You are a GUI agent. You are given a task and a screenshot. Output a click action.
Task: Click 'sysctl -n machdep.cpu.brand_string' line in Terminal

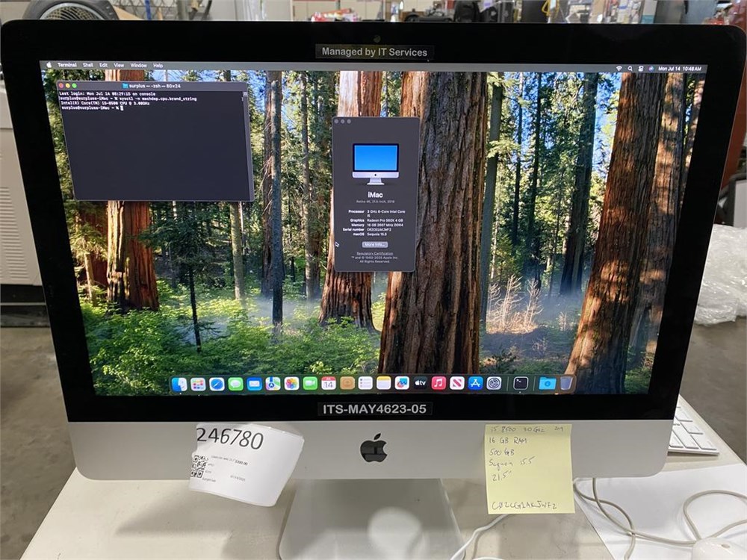[157, 99]
